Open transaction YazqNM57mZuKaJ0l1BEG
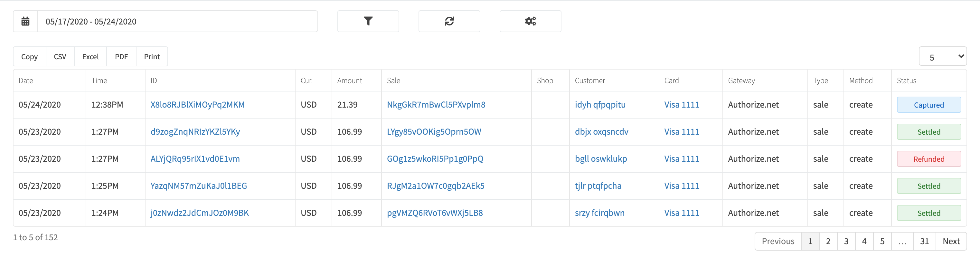980x268 pixels. coord(199,186)
